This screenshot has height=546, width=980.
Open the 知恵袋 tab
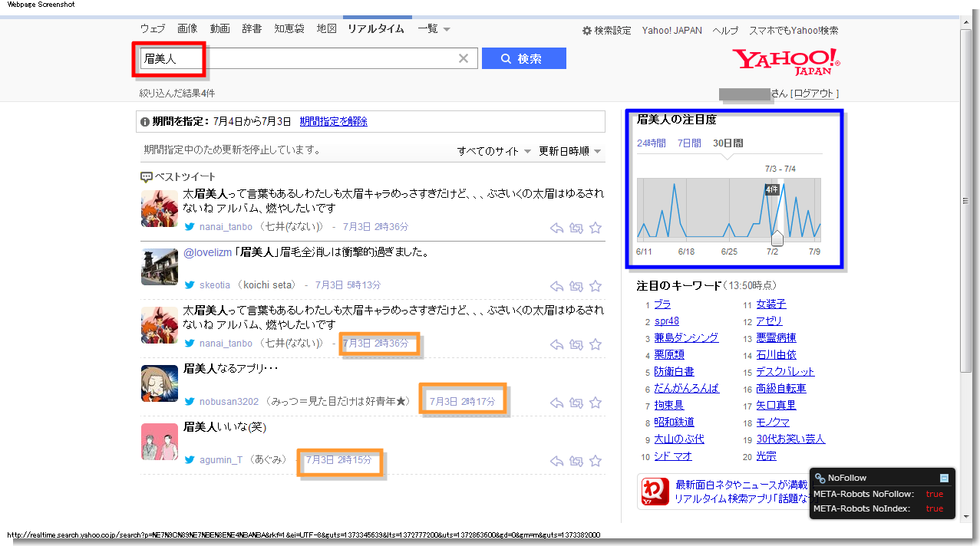point(289,29)
